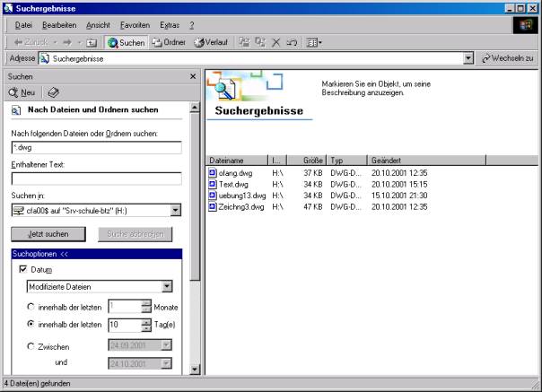
Task: Click the Suchergebnisse icon in address bar
Action: (x=44, y=59)
